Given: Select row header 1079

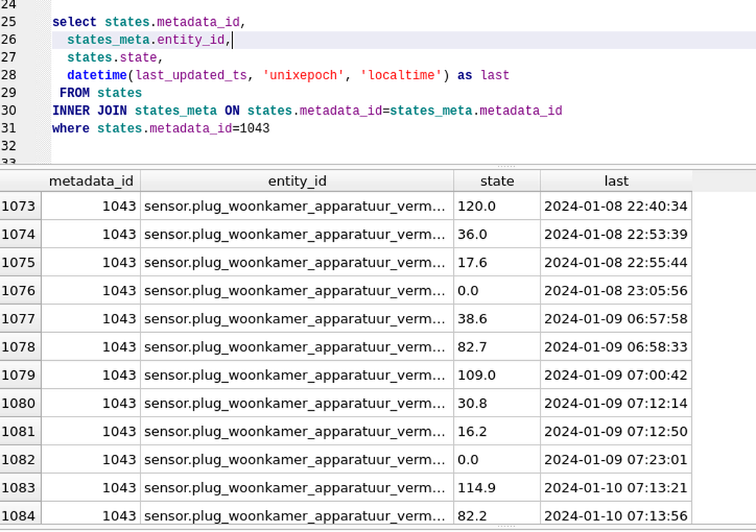Looking at the screenshot, I should [21, 375].
